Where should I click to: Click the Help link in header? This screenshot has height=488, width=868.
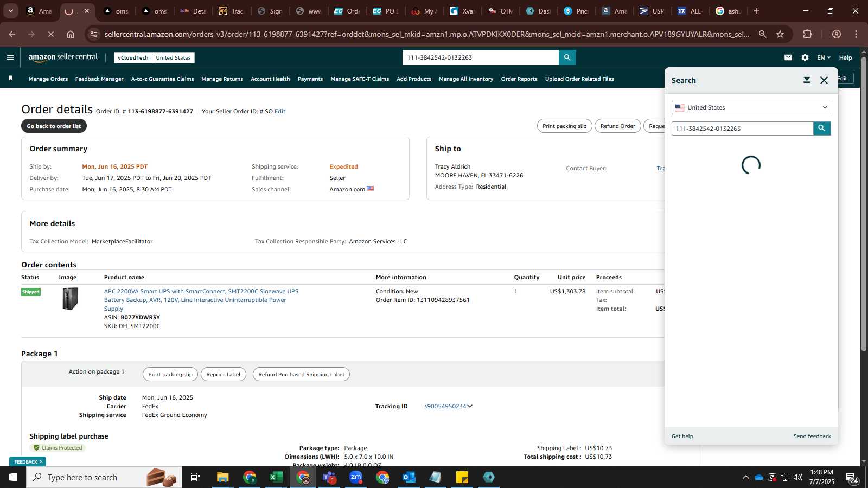pyautogui.click(x=845, y=57)
